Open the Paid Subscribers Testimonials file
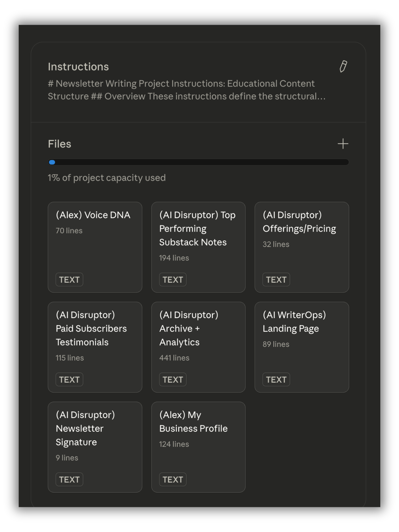The height and width of the screenshot is (532, 399). coord(95,347)
